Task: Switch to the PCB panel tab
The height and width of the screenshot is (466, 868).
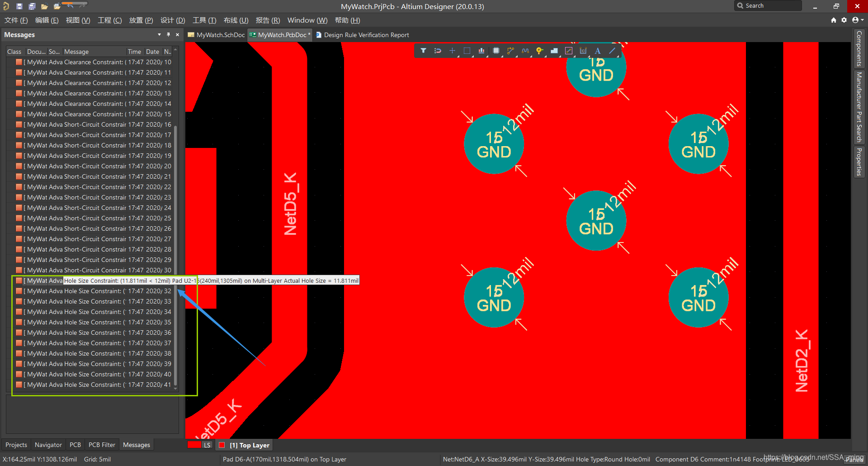Action: (75, 445)
